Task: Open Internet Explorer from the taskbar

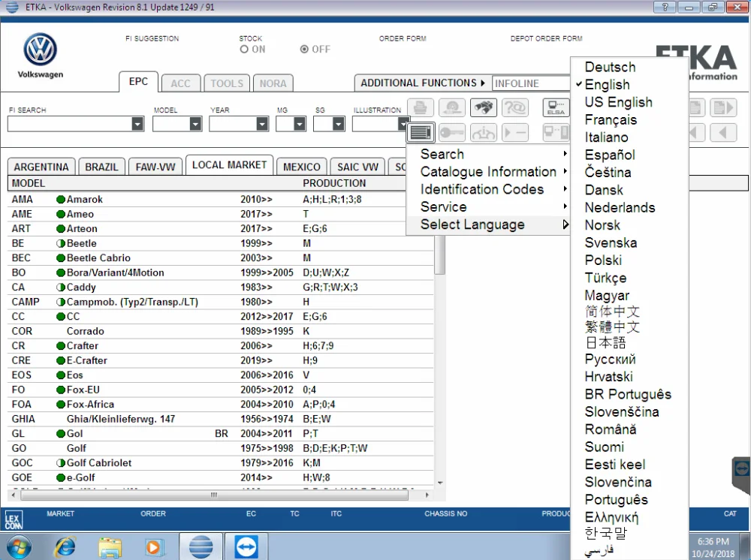Action: click(x=65, y=546)
